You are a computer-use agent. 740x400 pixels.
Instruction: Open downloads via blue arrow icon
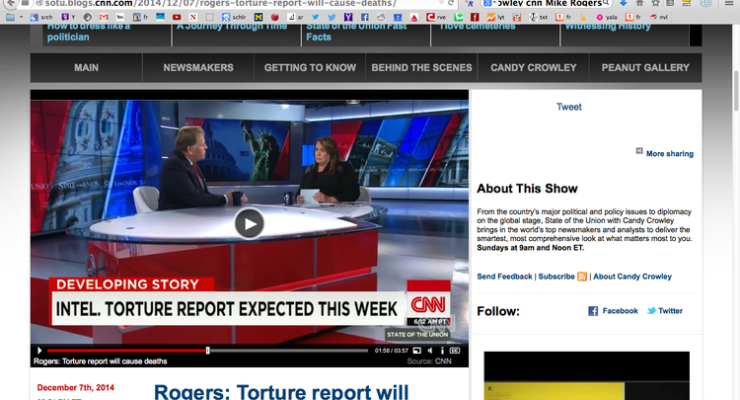click(623, 3)
